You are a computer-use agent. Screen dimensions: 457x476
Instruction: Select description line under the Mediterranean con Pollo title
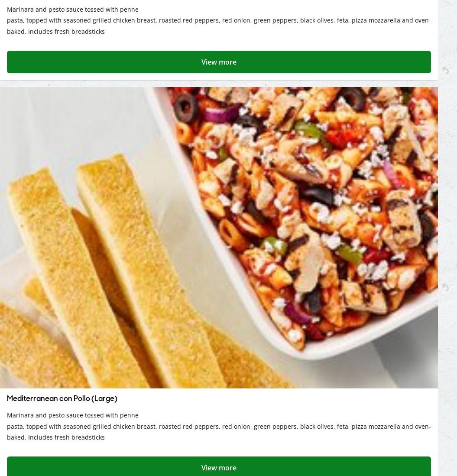73,415
